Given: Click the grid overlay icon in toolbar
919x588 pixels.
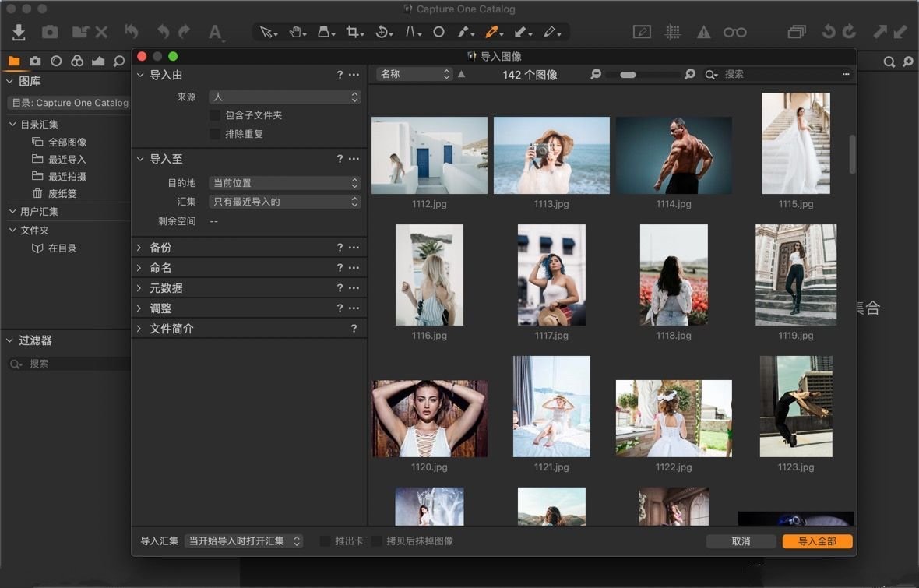Looking at the screenshot, I should pos(673,32).
